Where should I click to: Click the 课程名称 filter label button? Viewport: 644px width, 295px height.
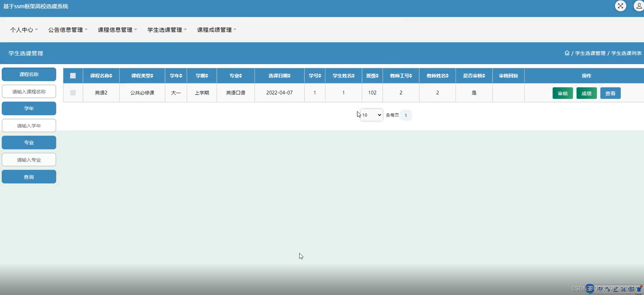(x=29, y=74)
